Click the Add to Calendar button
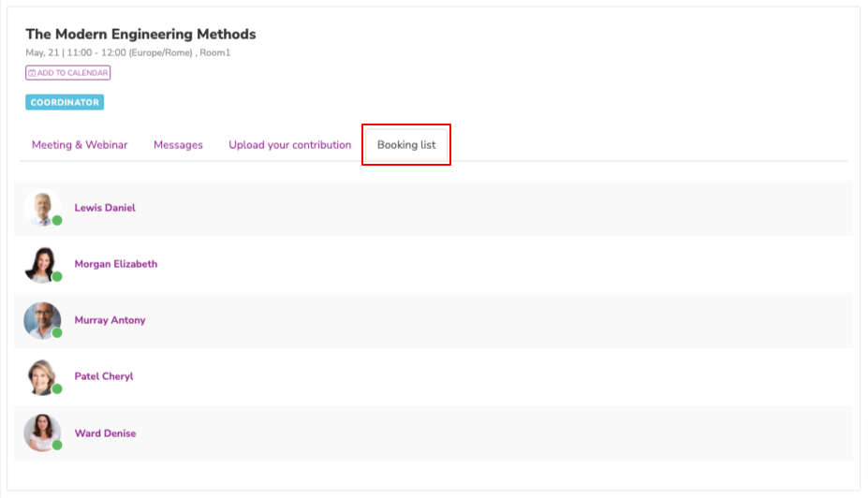 [67, 72]
